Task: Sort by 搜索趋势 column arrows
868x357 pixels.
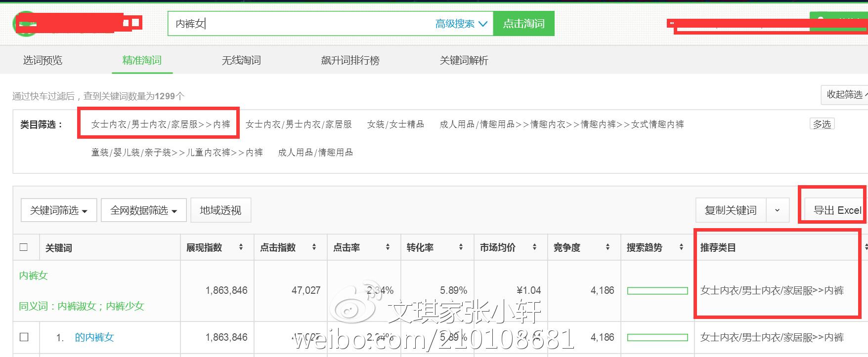Action: [681, 247]
